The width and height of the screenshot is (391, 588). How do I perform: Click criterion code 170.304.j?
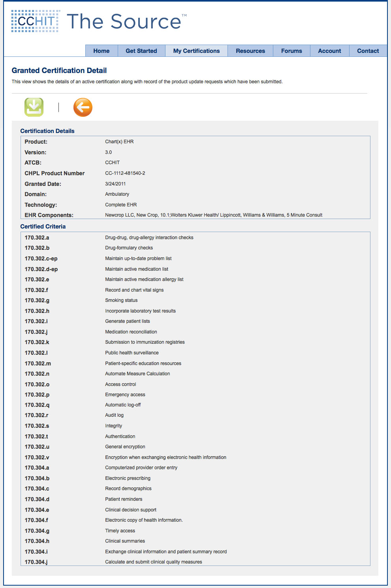(x=36, y=562)
